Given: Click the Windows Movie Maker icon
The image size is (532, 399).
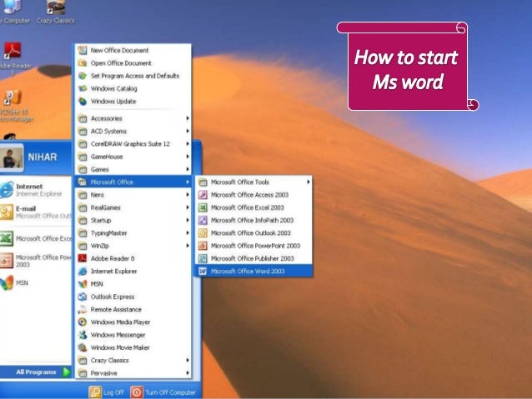Looking at the screenshot, I should pos(83,347).
